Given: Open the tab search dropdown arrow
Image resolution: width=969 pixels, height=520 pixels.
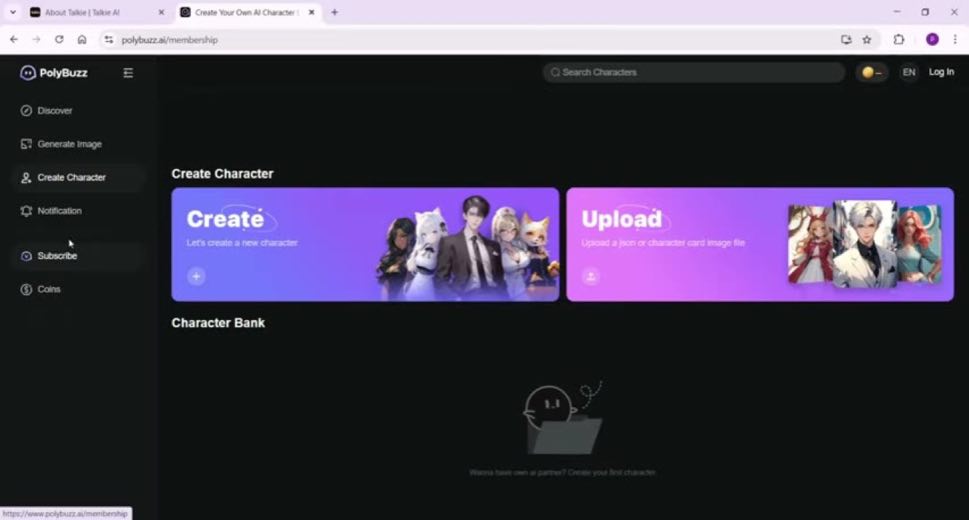Looking at the screenshot, I should point(12,12).
